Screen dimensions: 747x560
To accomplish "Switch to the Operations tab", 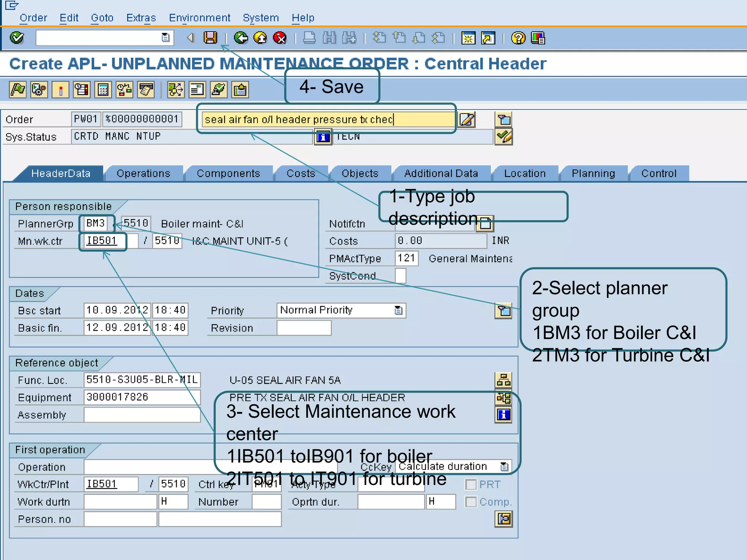I will [143, 173].
